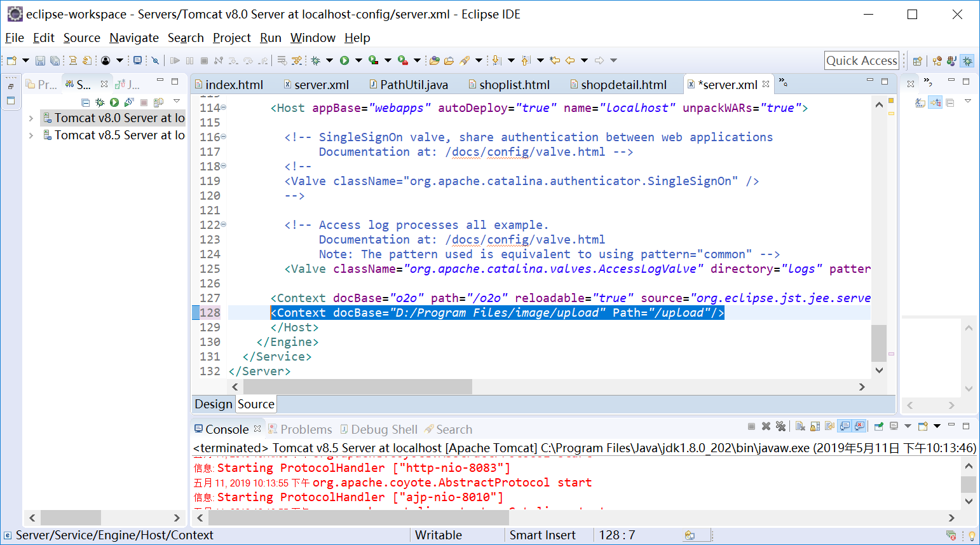Click the tip of the day lightbulb icon

tap(972, 535)
